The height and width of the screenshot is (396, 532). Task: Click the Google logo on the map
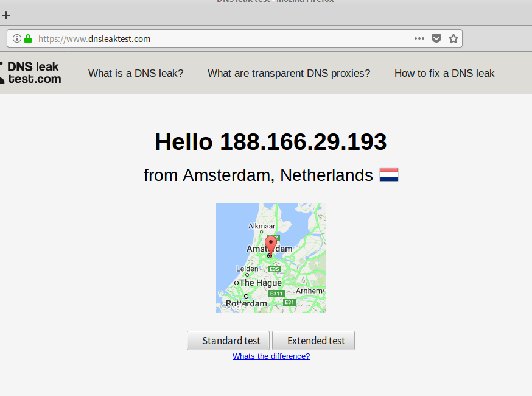pyautogui.click(x=229, y=307)
